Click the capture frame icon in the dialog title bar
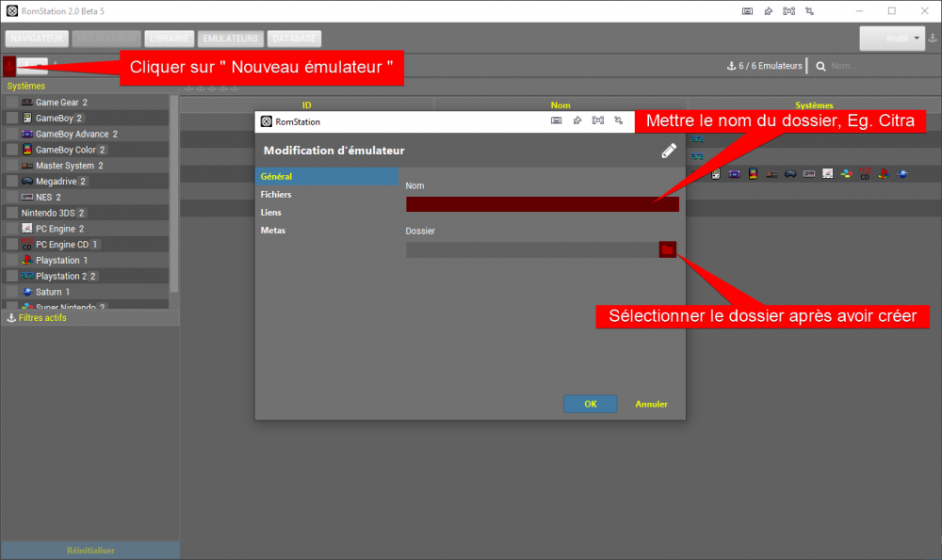Viewport: 942px width, 560px height. coord(598,120)
